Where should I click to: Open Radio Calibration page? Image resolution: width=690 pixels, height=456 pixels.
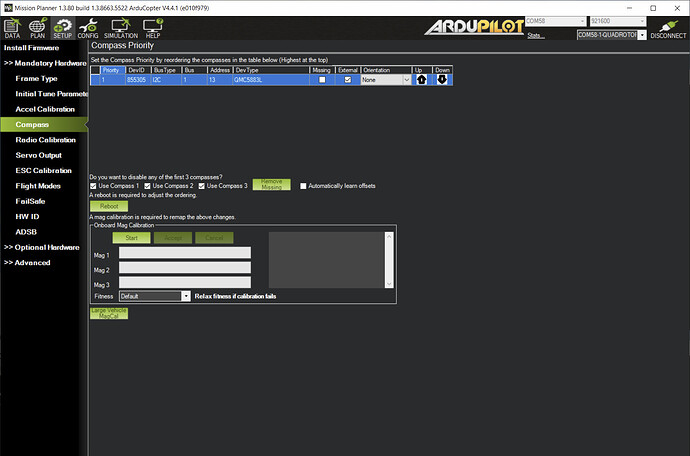(x=45, y=140)
